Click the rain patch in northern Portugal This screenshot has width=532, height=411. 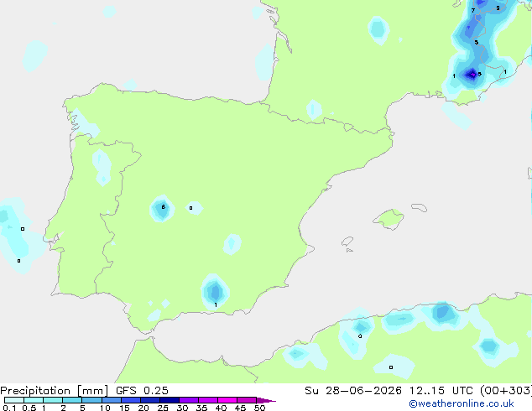tap(102, 167)
